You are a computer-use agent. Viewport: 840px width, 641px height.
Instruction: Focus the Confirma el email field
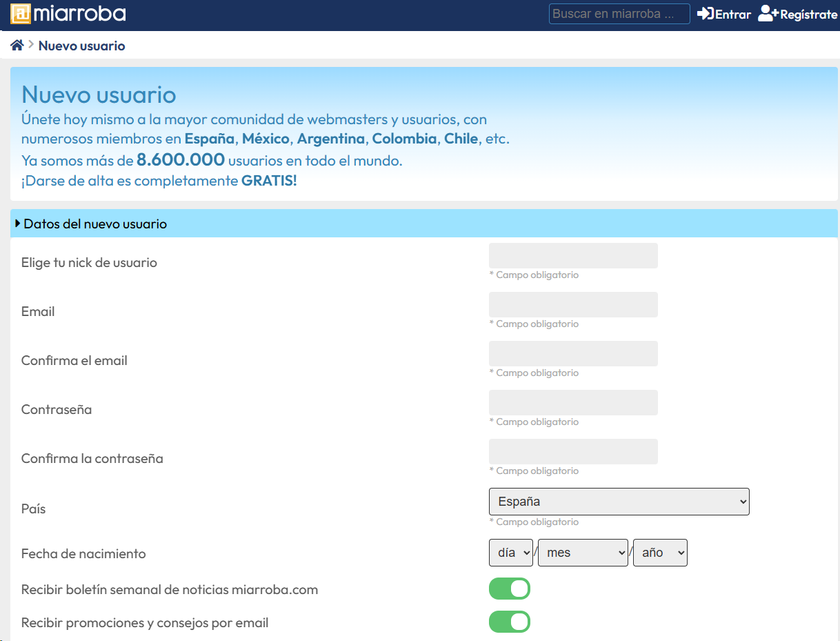point(573,353)
